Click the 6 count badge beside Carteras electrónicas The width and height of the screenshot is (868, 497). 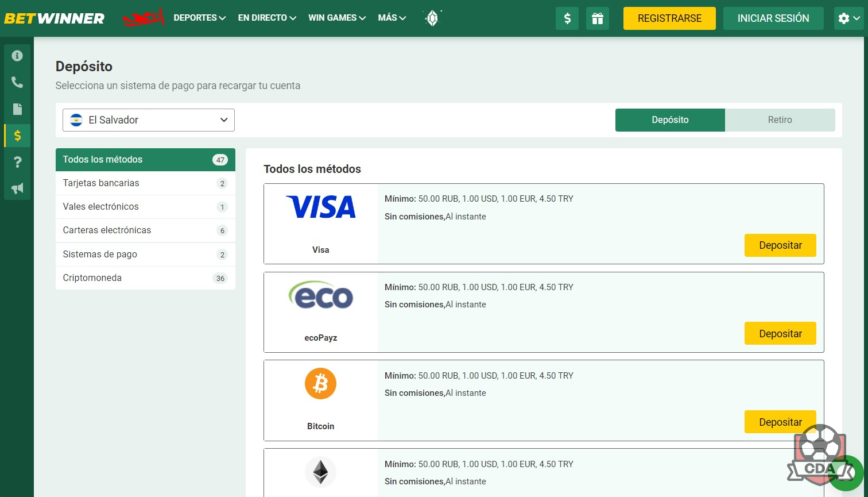click(222, 231)
